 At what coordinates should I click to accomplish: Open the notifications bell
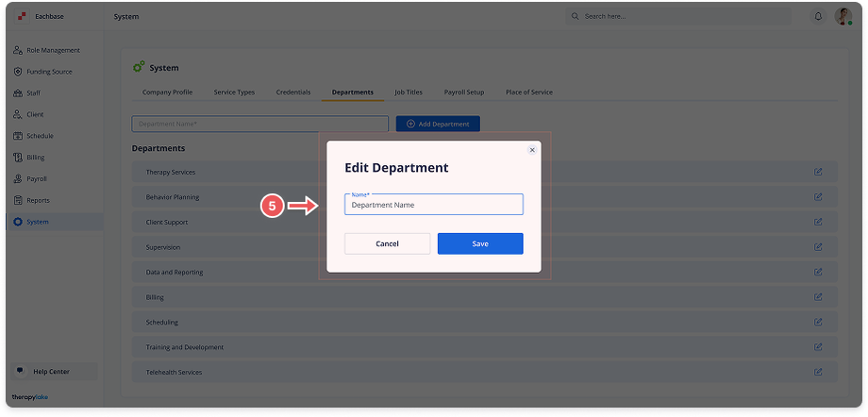pyautogui.click(x=818, y=17)
